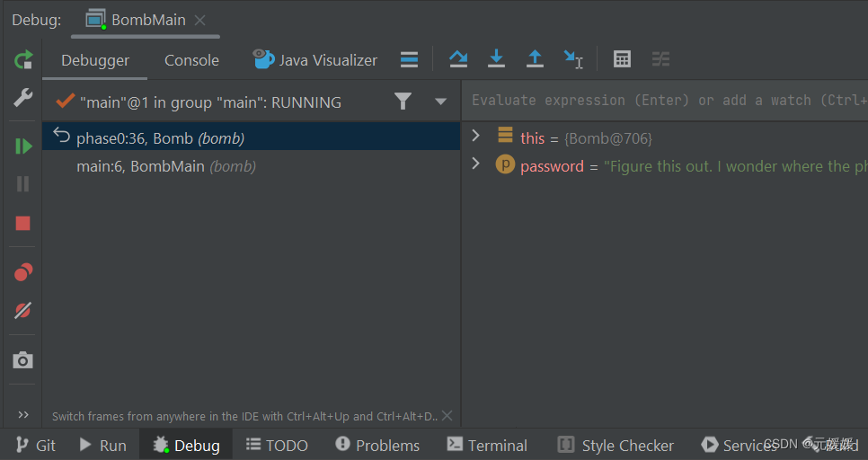
Task: Open Git tool window
Action: pos(35,445)
